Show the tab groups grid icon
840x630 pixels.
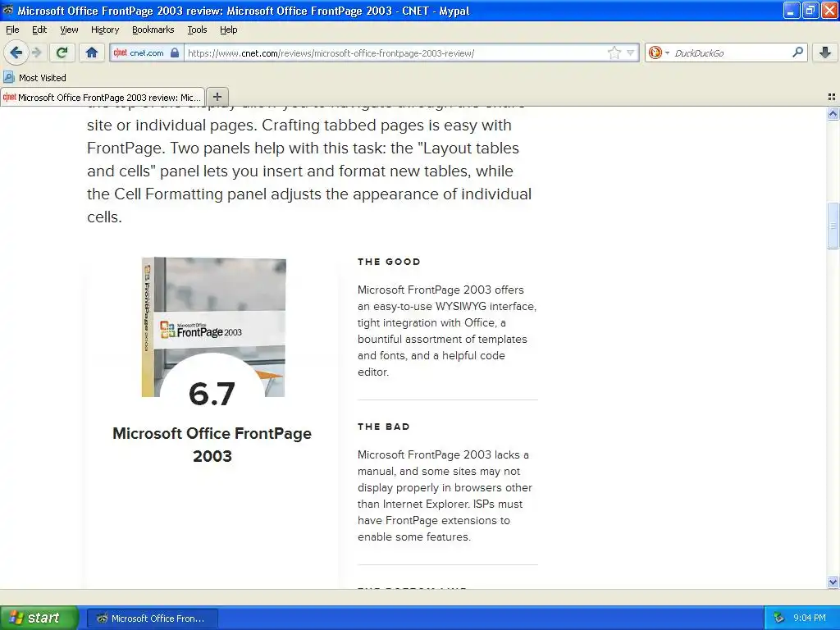(832, 97)
